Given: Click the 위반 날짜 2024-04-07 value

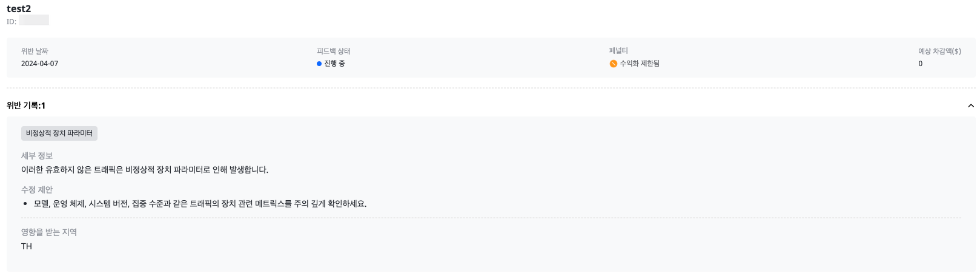Looking at the screenshot, I should pos(40,64).
